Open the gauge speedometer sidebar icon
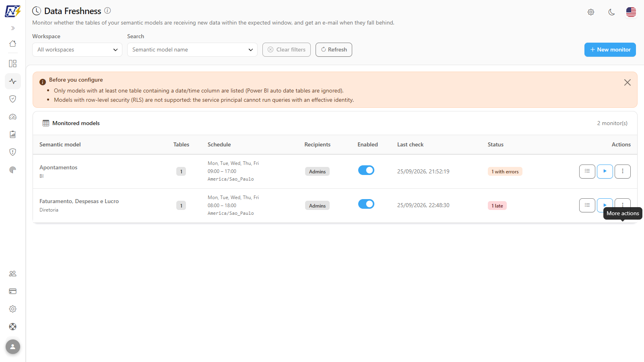 [13, 117]
